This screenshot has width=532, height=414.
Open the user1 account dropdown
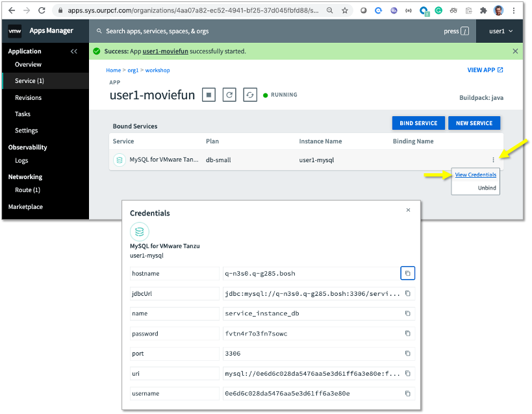(x=500, y=31)
